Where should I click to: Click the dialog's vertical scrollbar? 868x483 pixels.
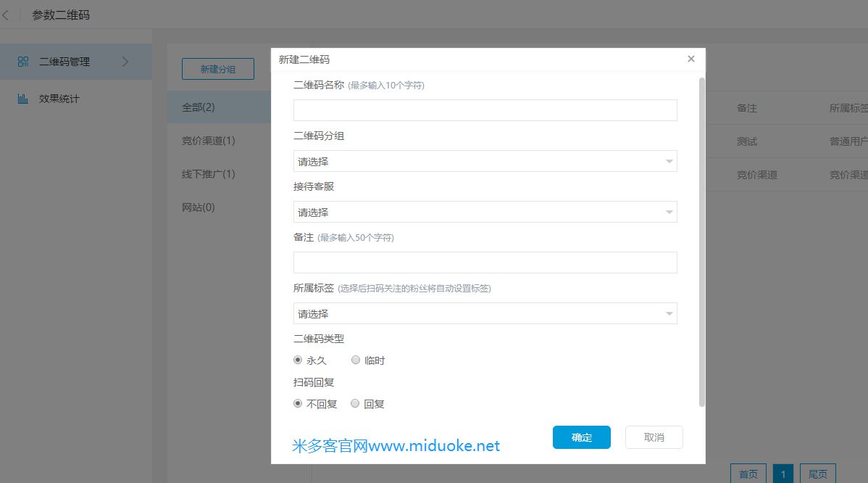(701, 239)
